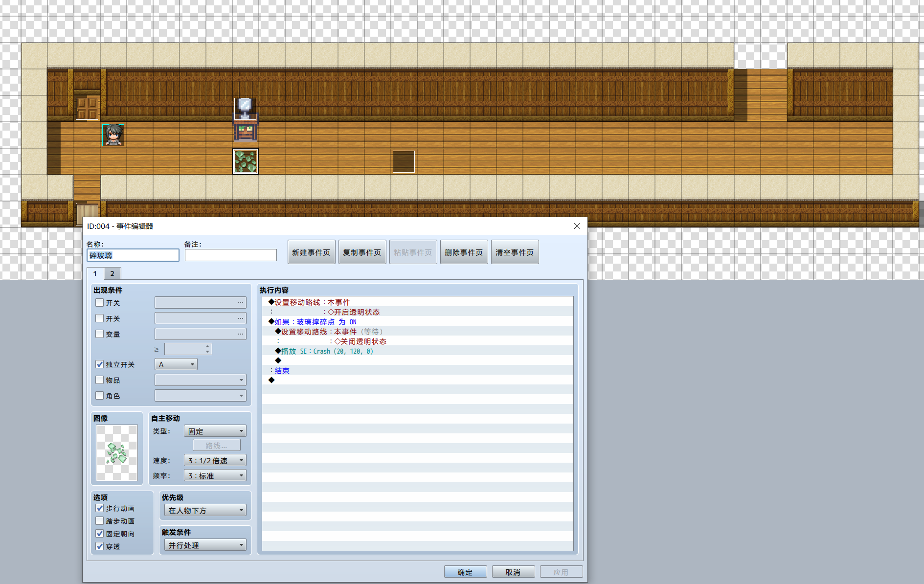Open the 独立开关 A dropdown
924x584 pixels.
(x=176, y=364)
